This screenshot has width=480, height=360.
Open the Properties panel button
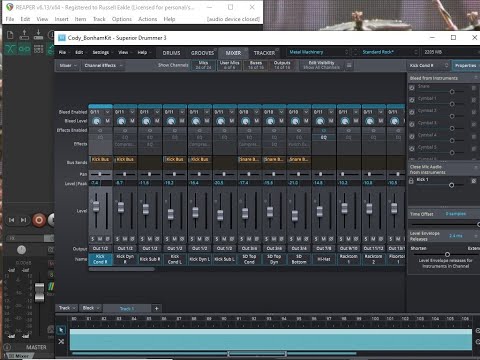click(x=466, y=66)
